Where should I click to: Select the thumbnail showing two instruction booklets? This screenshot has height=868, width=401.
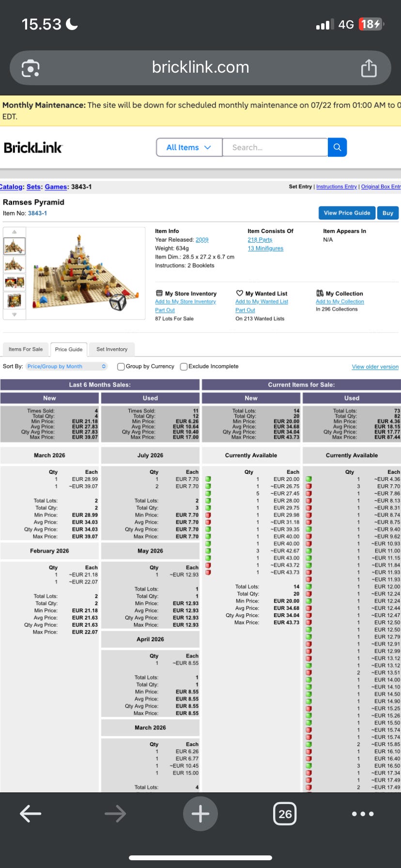[x=15, y=282]
